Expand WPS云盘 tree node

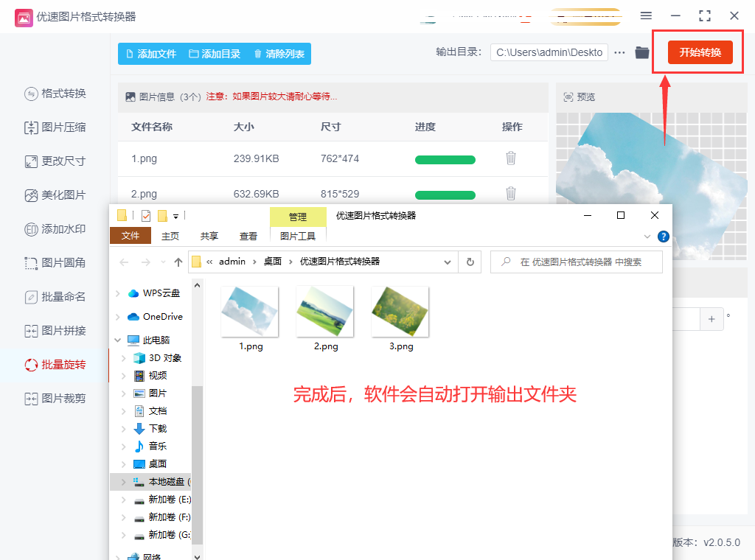click(118, 293)
